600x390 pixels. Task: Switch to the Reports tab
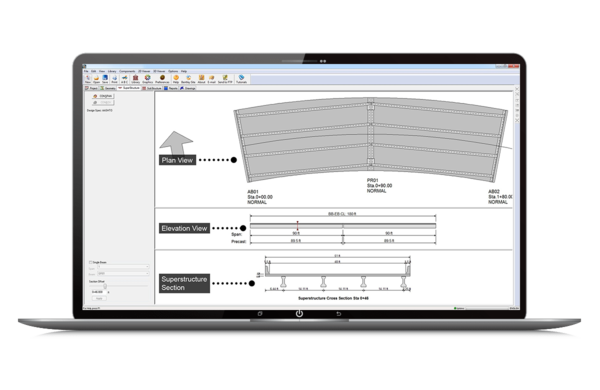(171, 88)
